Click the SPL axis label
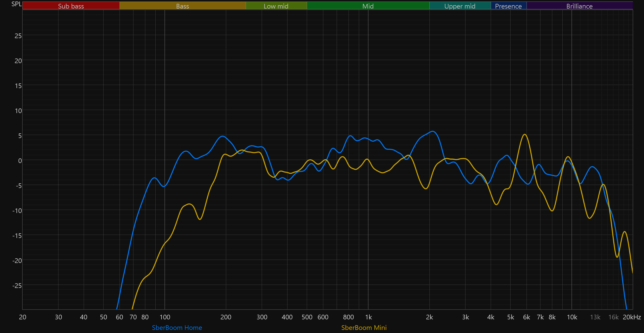The height and width of the screenshot is (333, 644). pyautogui.click(x=16, y=4)
